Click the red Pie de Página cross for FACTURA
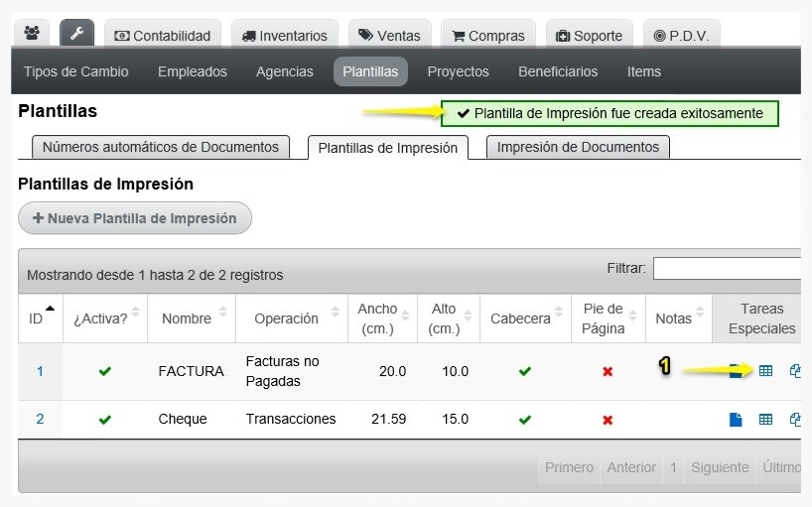This screenshot has width=812, height=507. [x=608, y=371]
